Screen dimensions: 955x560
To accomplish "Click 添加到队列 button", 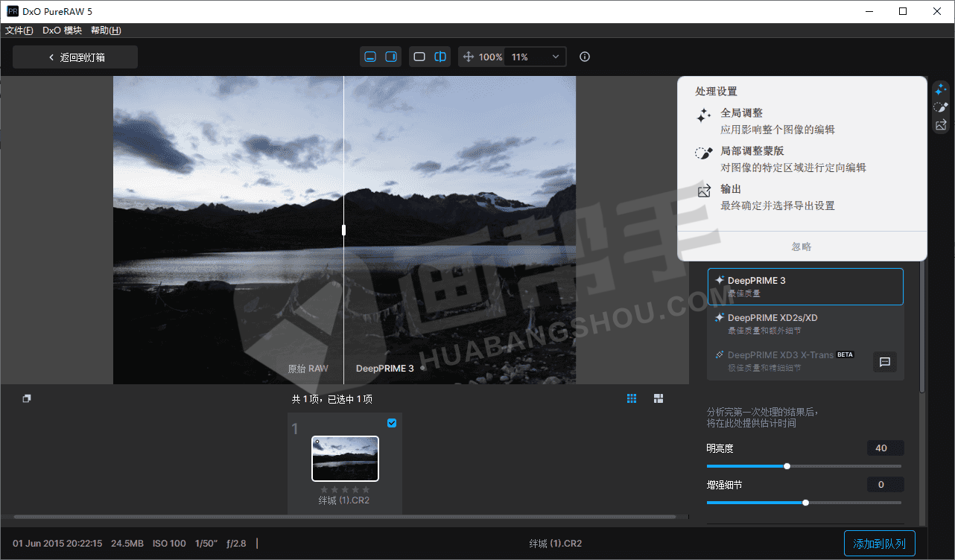I will click(x=880, y=544).
